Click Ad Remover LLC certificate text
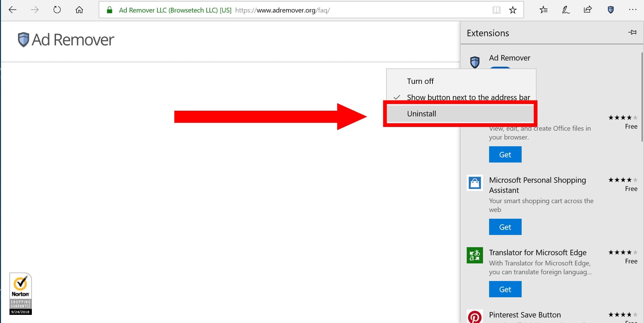 coord(175,10)
